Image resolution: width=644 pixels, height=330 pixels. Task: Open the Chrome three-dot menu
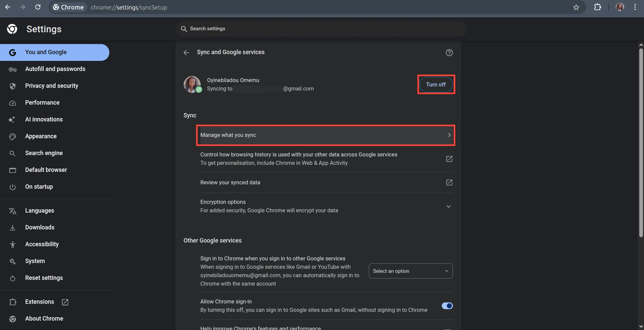coord(635,7)
